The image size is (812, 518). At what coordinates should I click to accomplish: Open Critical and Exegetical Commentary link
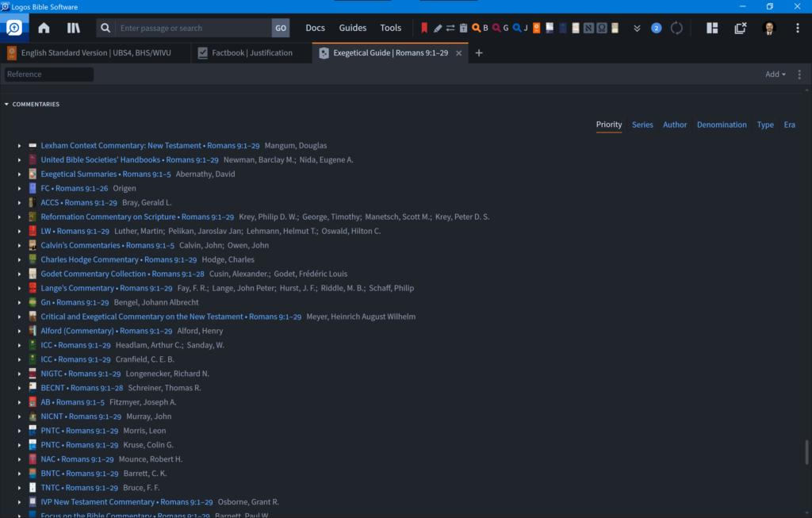[x=171, y=317]
